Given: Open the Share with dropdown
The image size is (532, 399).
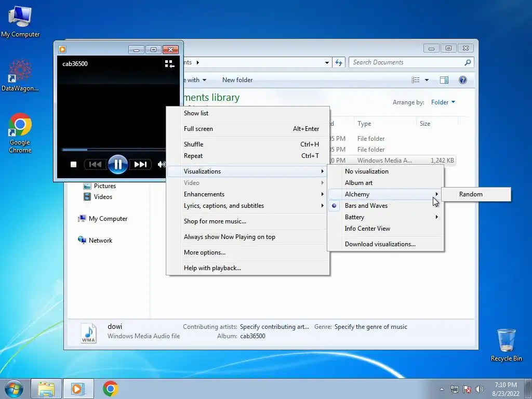Looking at the screenshot, I should 194,80.
